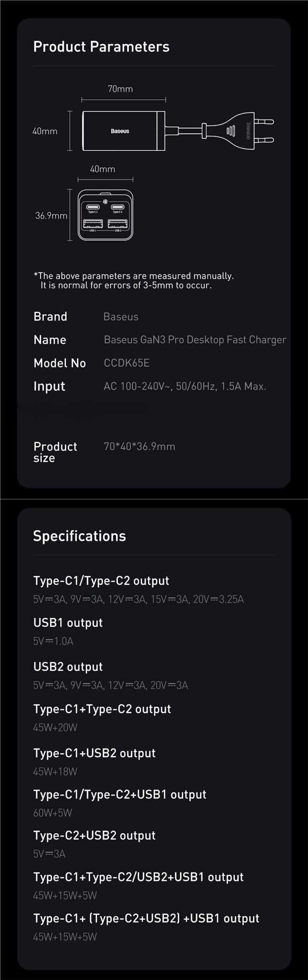Click the 70mm width dimension label
Screen dimensions: 308x980
(120, 89)
